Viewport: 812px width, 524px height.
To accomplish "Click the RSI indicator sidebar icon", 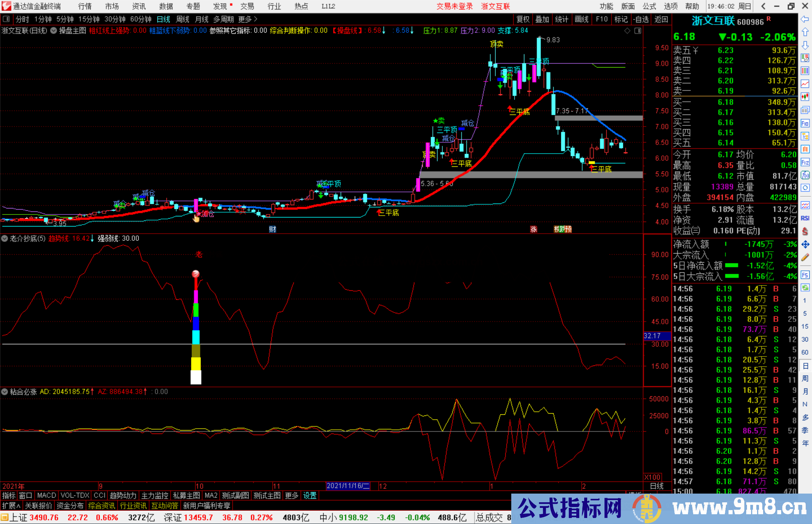I will tap(805, 218).
